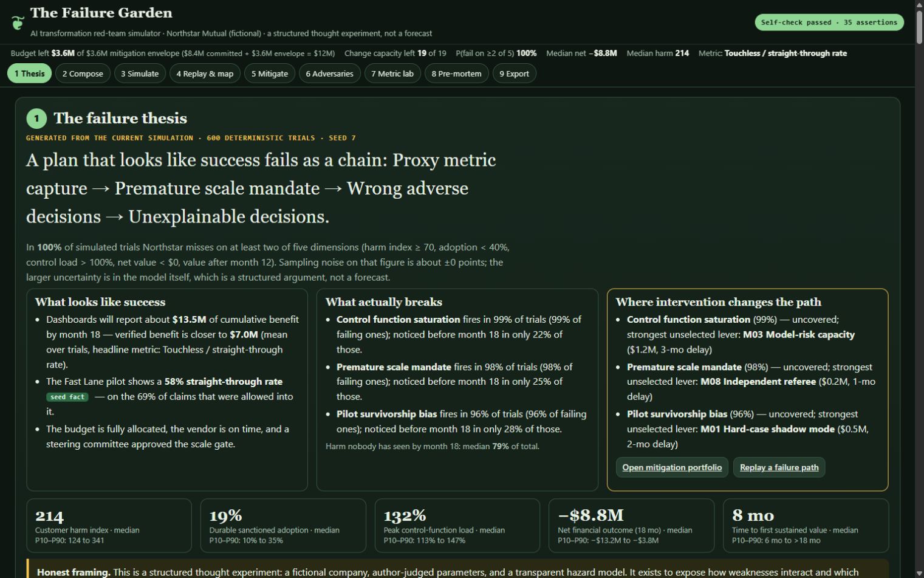Click 'The Failure Garden' title
The width and height of the screenshot is (924, 578).
(101, 13)
